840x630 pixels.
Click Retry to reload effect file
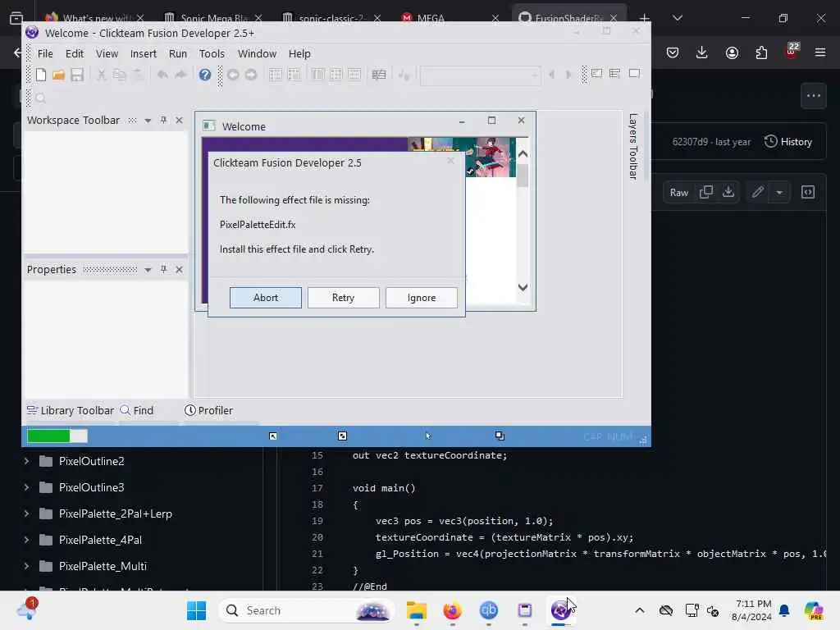pyautogui.click(x=344, y=297)
